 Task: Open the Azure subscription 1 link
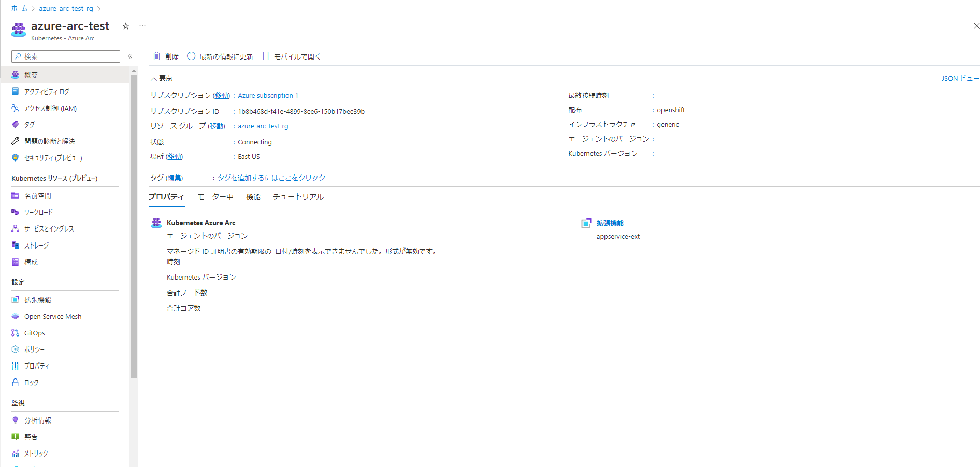point(268,96)
